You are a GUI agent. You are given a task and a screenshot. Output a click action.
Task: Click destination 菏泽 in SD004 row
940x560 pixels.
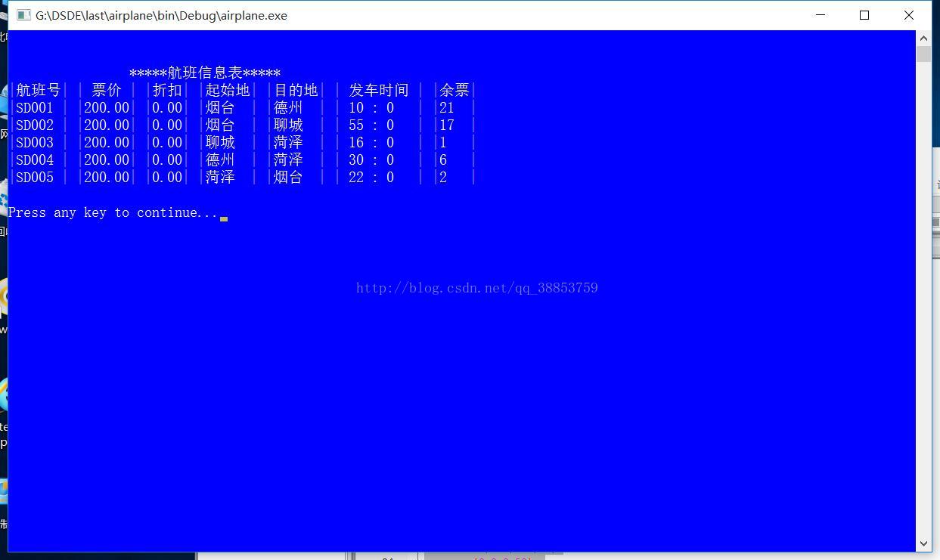tap(288, 159)
